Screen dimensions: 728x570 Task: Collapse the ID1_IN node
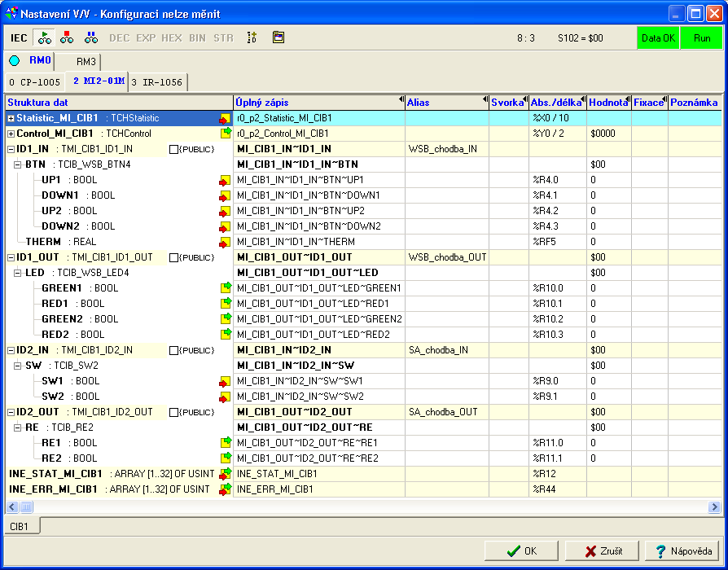(11, 150)
